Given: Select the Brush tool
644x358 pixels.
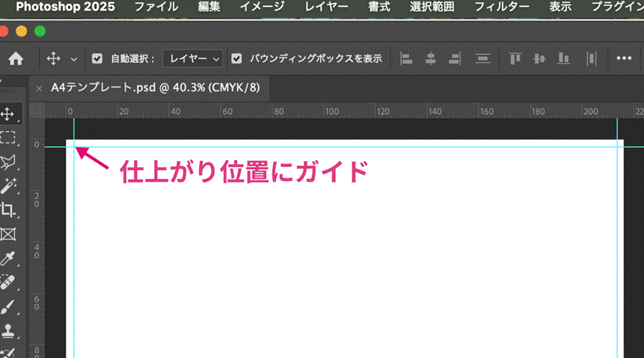Looking at the screenshot, I should click(7, 307).
